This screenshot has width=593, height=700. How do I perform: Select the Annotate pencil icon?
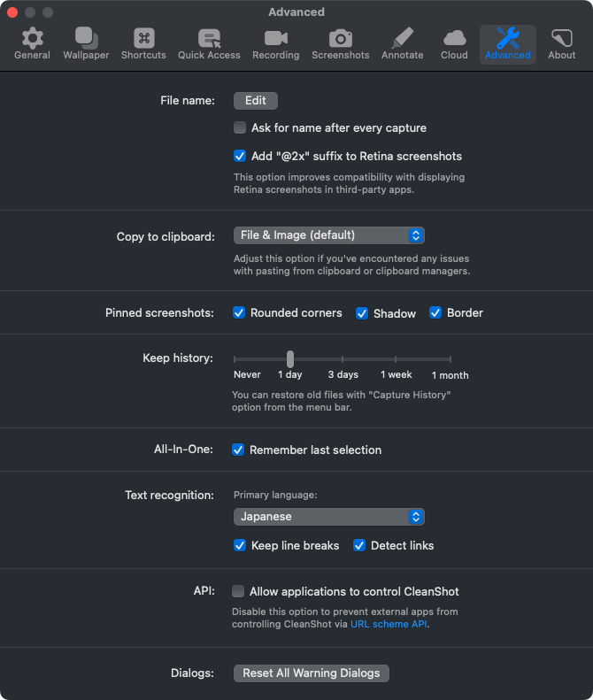tap(402, 38)
